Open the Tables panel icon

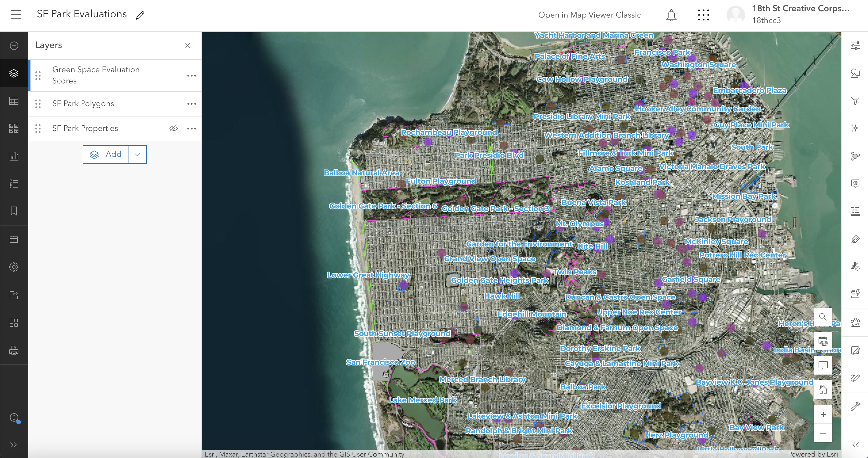click(x=14, y=100)
